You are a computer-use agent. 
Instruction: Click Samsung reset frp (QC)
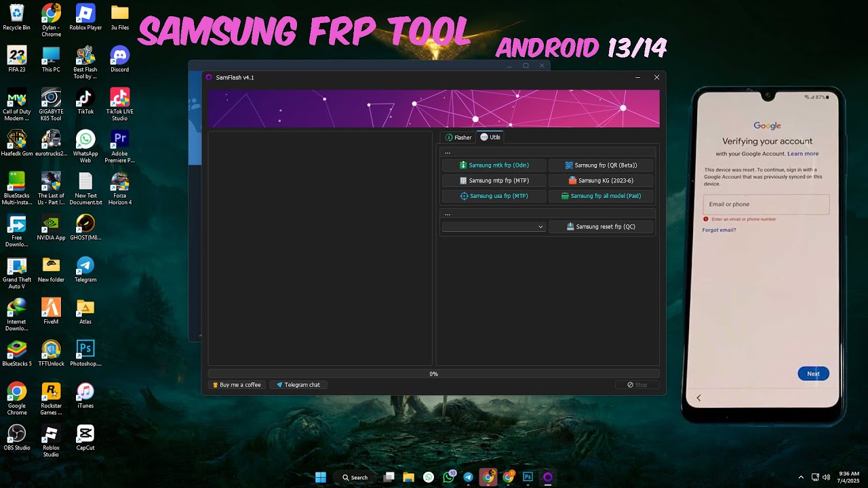pos(601,226)
